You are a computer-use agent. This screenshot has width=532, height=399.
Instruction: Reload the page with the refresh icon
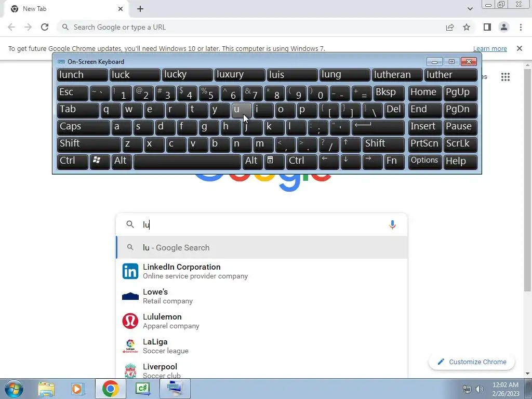tap(45, 27)
